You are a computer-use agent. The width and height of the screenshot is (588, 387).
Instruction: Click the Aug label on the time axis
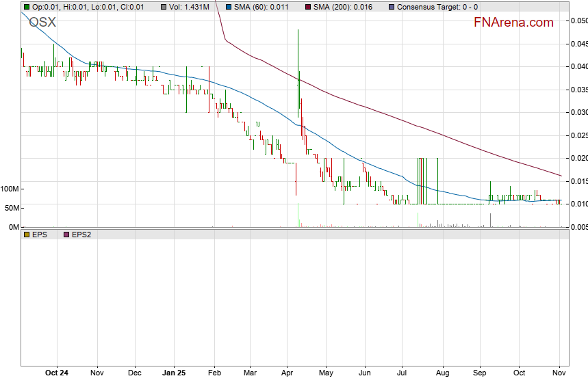(x=443, y=373)
